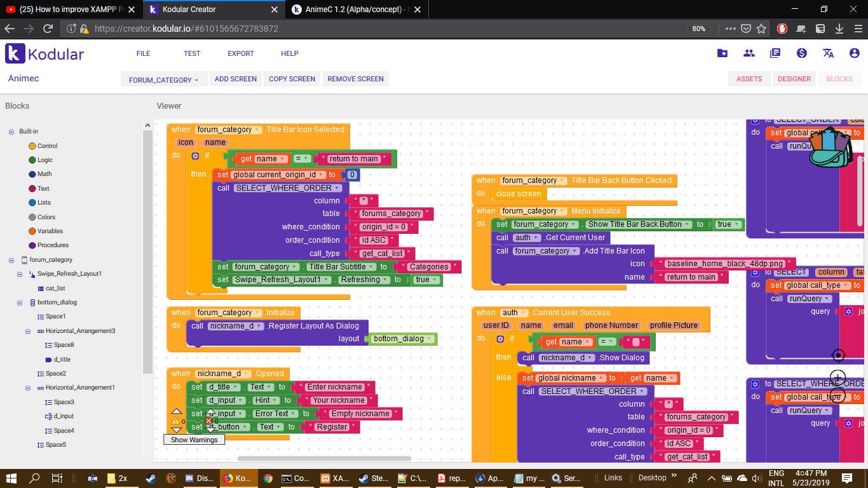Viewport: 868px width, 488px height.
Task: Click the documentation library icon
Action: [775, 53]
